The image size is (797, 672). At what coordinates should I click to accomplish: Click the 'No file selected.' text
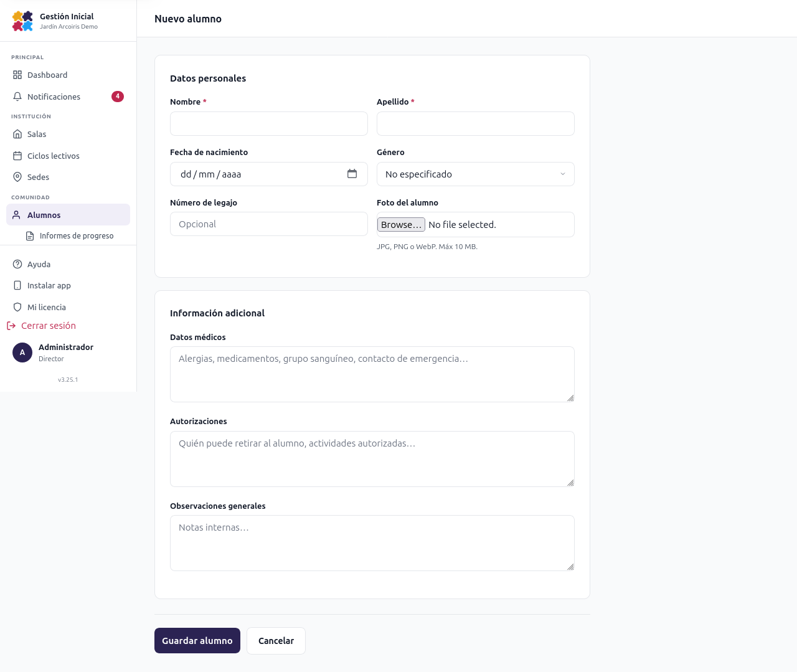tap(462, 224)
